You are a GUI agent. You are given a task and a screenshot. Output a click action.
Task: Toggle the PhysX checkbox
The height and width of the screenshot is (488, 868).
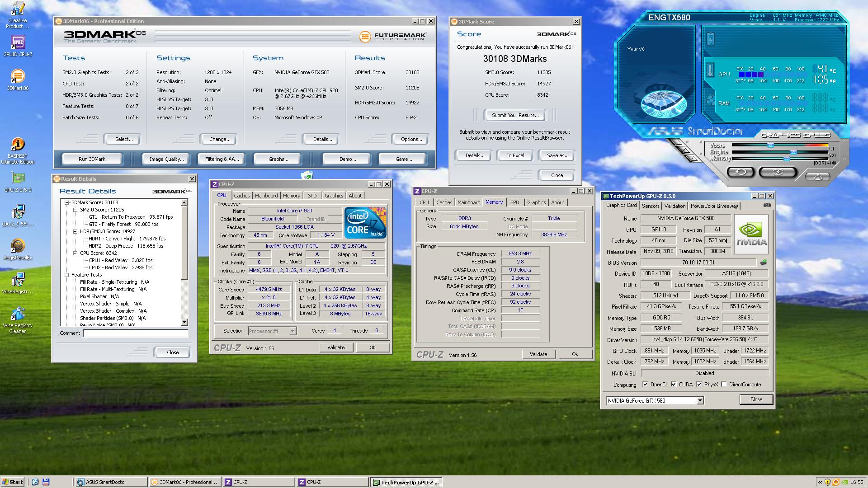(x=699, y=385)
